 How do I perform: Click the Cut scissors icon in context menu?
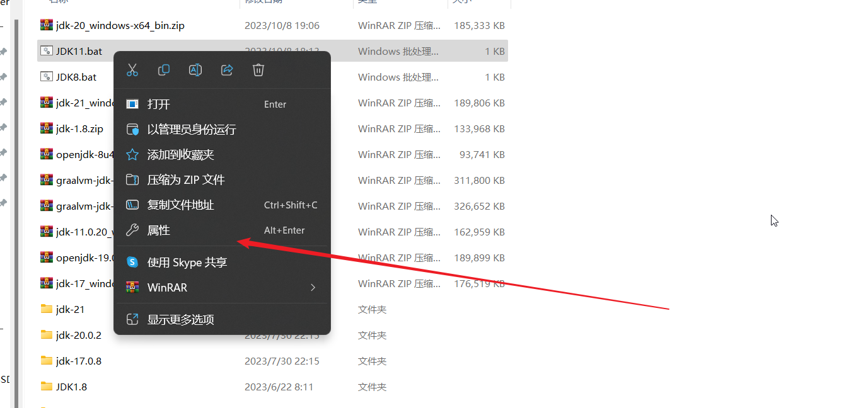tap(132, 70)
